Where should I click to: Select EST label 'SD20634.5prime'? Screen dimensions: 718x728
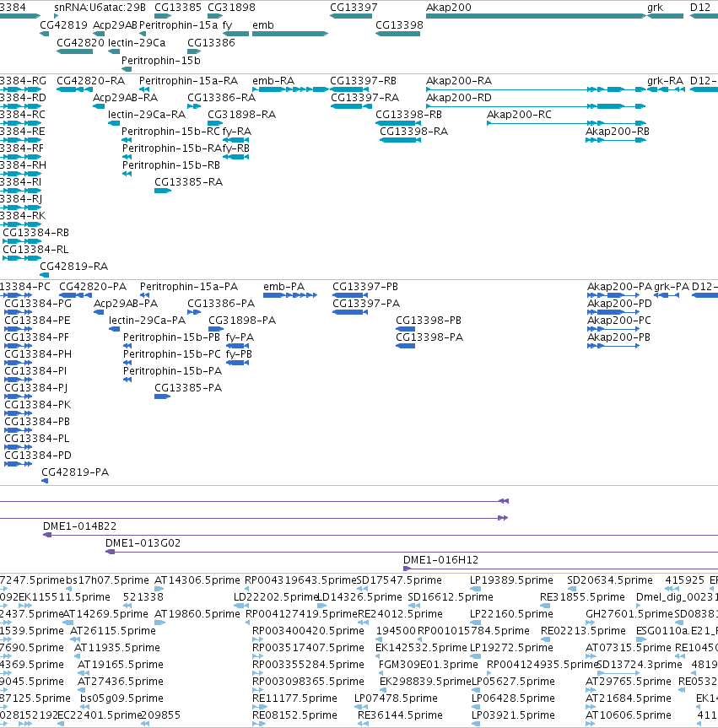click(610, 580)
